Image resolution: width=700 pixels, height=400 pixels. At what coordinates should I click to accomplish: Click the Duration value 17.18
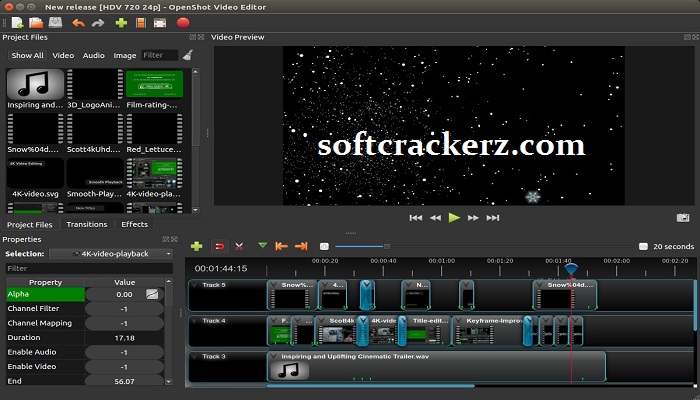125,338
